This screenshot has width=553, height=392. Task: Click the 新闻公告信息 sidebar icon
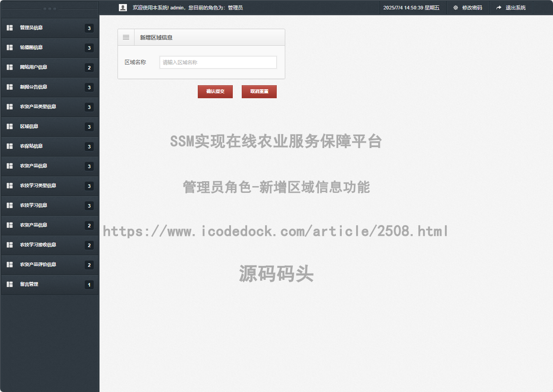coord(9,87)
